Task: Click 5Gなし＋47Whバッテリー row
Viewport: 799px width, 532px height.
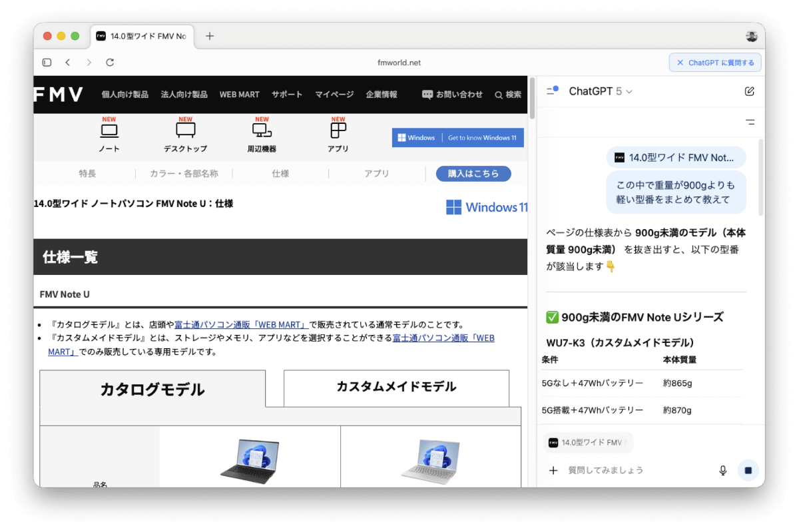Action: tap(643, 384)
